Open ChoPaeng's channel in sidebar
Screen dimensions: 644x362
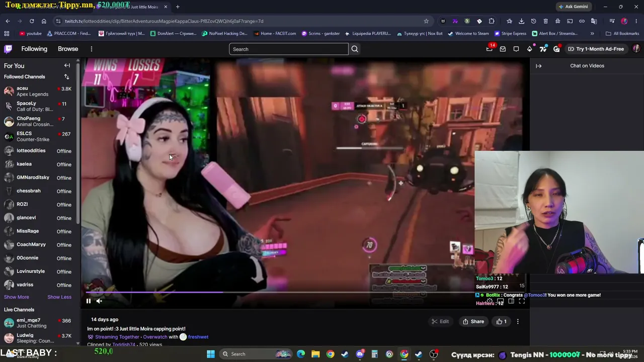[38, 121]
